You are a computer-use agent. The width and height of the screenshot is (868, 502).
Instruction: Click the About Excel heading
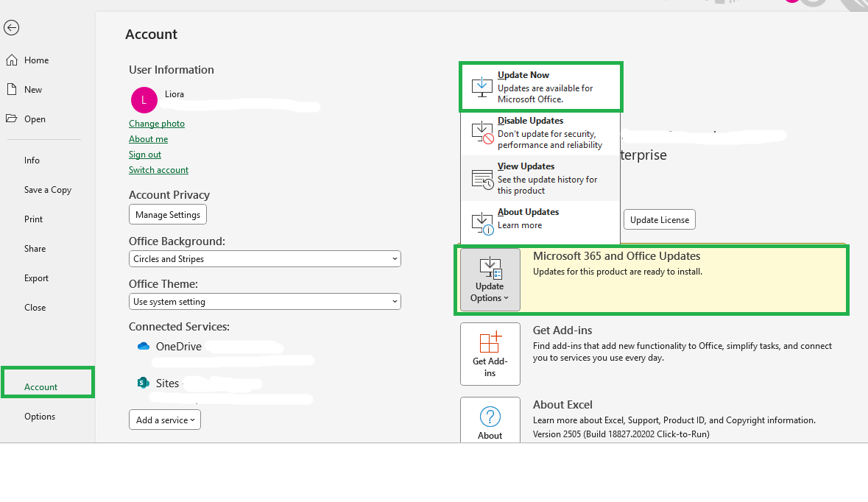[x=562, y=405]
